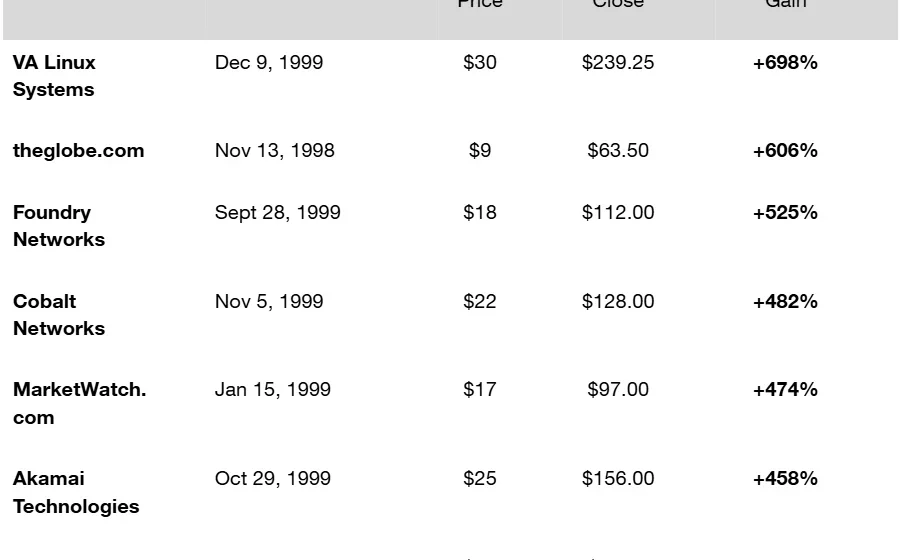
Task: Select the Oct 29, 1999 date
Action: (273, 478)
